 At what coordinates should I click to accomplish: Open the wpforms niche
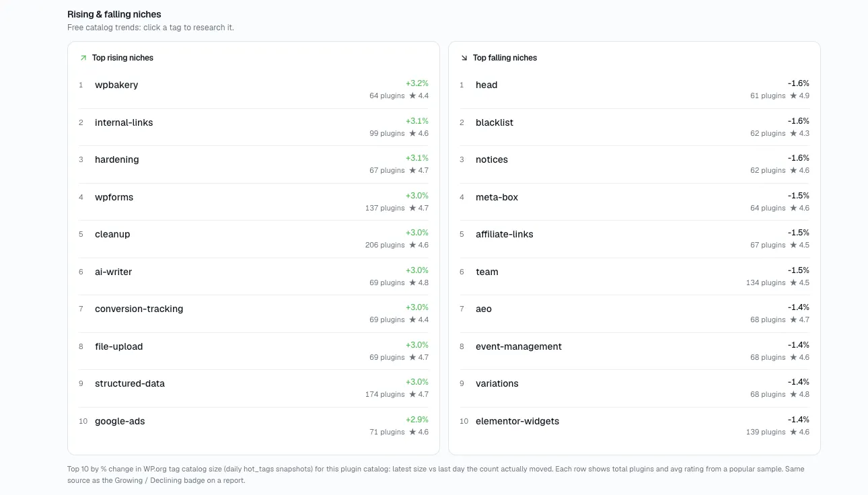[114, 197]
